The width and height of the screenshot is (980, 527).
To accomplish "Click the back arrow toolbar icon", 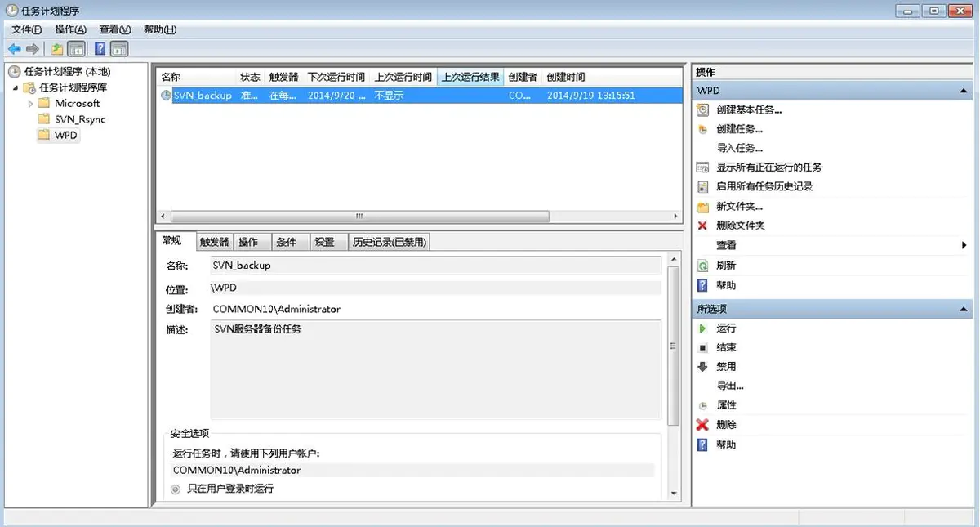I will click(x=14, y=49).
